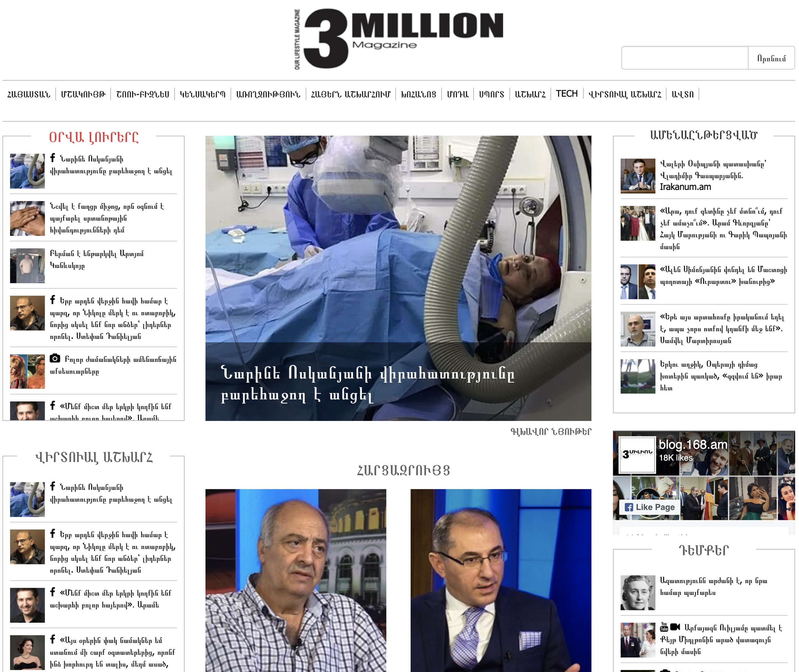Image resolution: width=799 pixels, height=672 pixels.
Task: Click the 3 Million page avatar in the Facebook widget
Action: pos(637,454)
